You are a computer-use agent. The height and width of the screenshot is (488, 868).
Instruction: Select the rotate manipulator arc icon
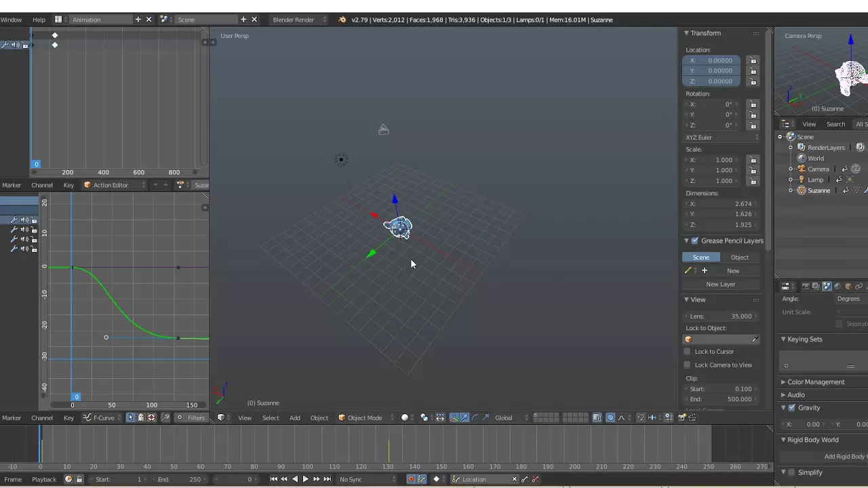pyautogui.click(x=475, y=418)
